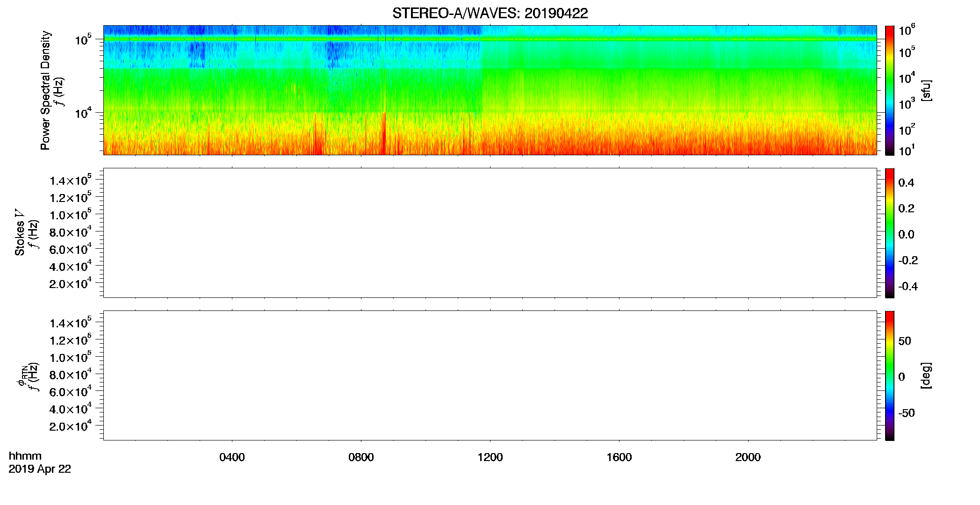Click the 0400 time axis label

coord(232,457)
